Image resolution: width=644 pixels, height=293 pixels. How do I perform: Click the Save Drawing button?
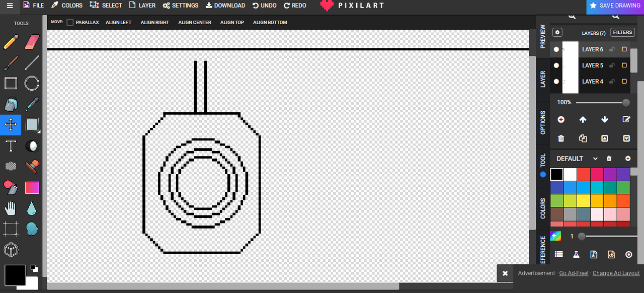615,6
